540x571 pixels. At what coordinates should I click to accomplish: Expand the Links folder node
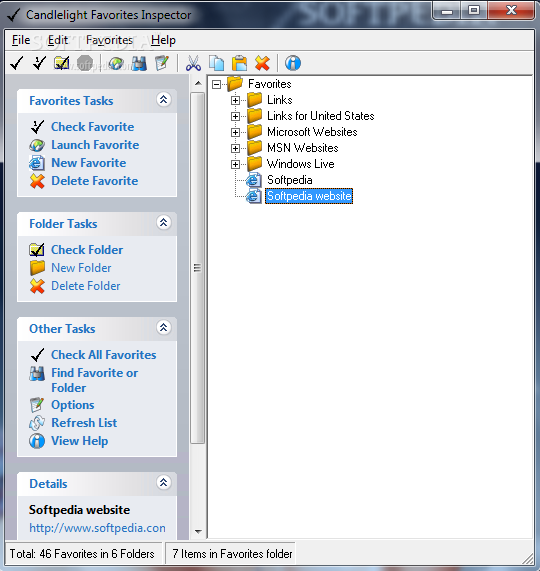tap(236, 100)
